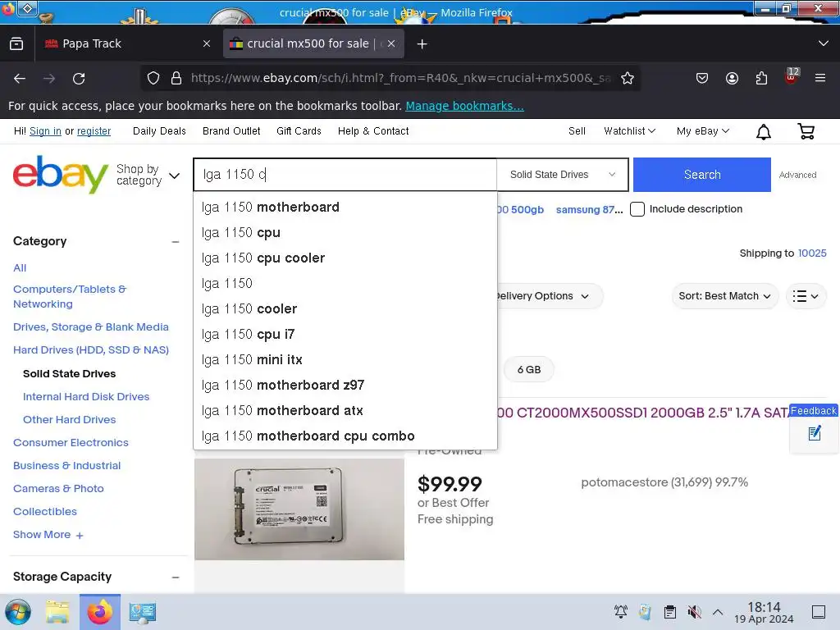Click the taskbar clock showing 18:14
The width and height of the screenshot is (840, 630).
[x=764, y=612]
